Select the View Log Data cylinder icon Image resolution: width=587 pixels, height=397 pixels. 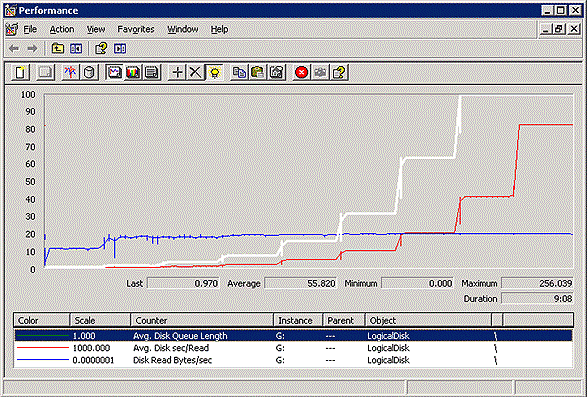click(89, 72)
